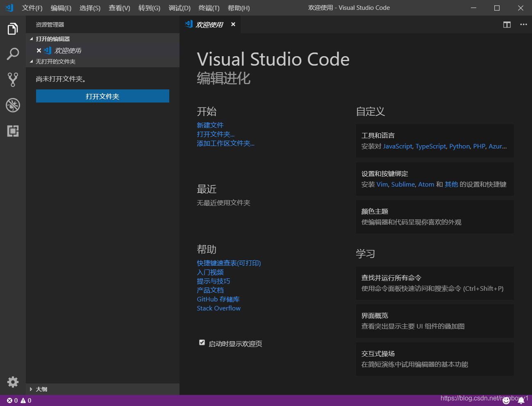Screen dimensions: 532x406
Task: Click the 打开文件夹... link under 开始
Action: [216, 134]
